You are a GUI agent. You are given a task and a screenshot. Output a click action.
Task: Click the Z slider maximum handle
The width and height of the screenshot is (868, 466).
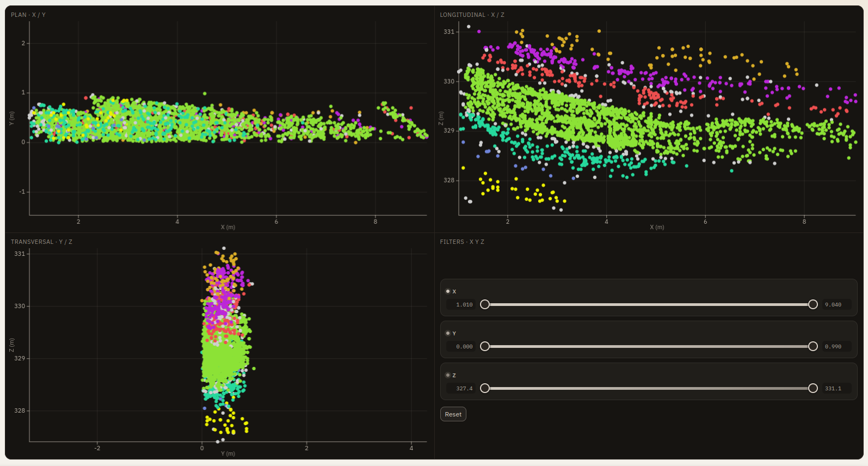pos(813,388)
